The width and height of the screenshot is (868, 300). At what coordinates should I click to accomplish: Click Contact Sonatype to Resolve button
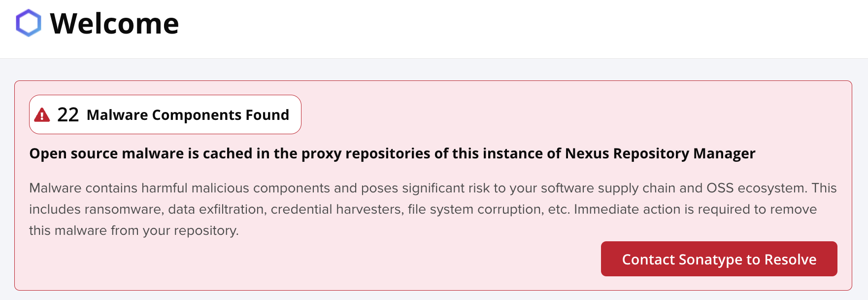click(x=719, y=259)
